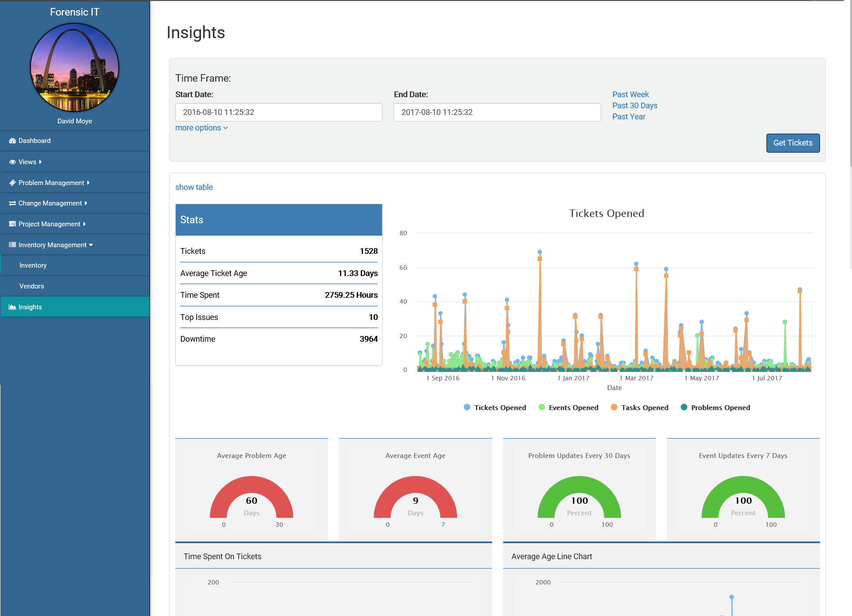Open the Vendors submenu item
852x616 pixels.
click(x=32, y=286)
